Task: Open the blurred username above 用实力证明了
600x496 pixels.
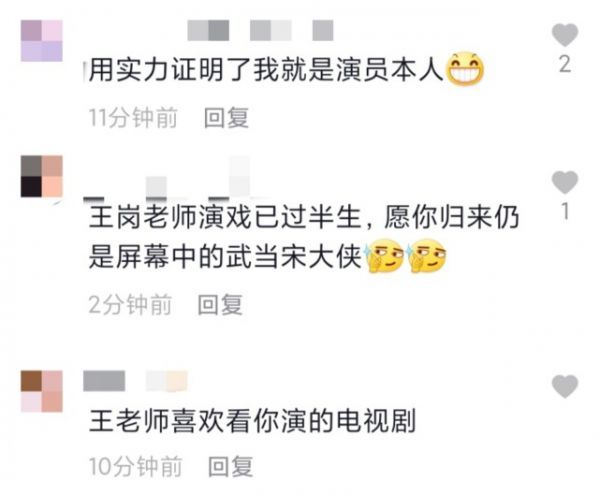Action: coord(260,31)
